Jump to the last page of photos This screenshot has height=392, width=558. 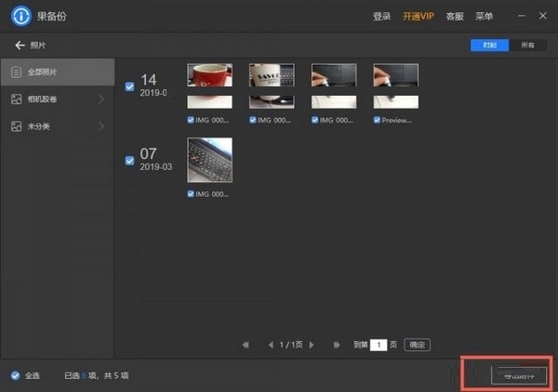(x=338, y=345)
